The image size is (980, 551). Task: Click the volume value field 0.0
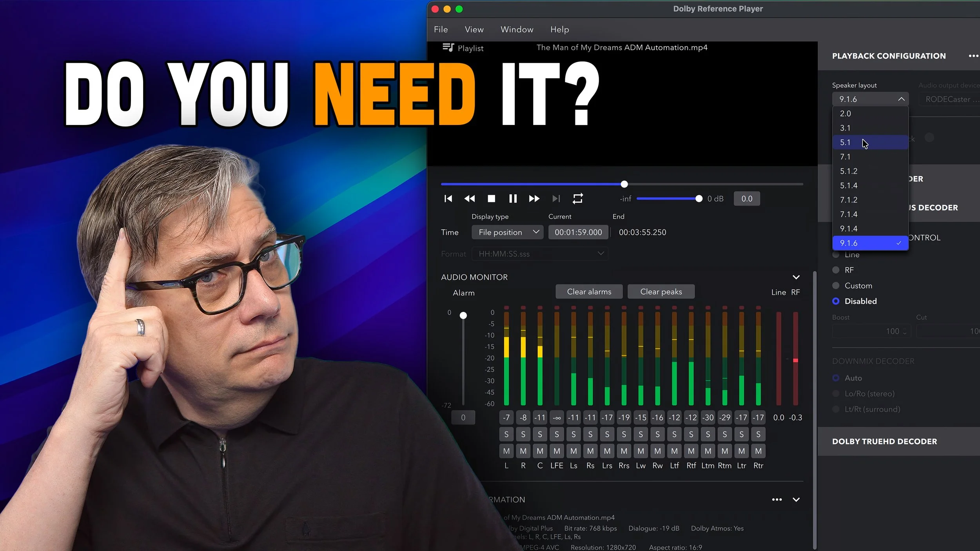(x=747, y=199)
